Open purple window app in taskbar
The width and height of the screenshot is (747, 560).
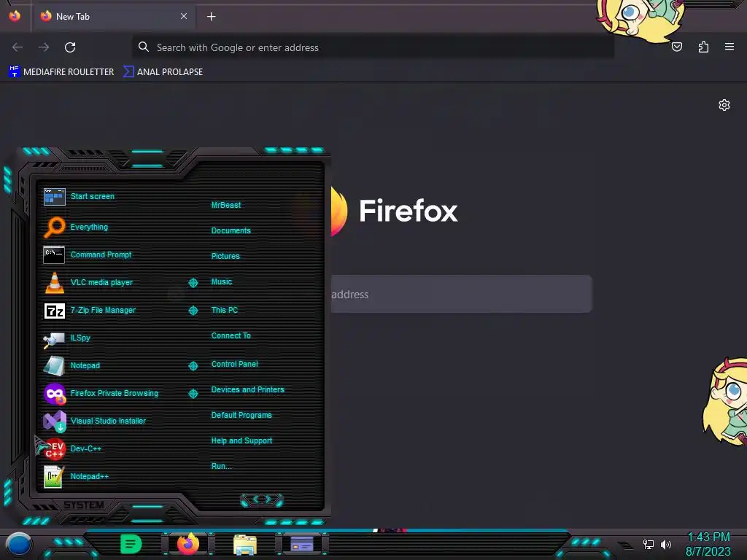point(302,544)
